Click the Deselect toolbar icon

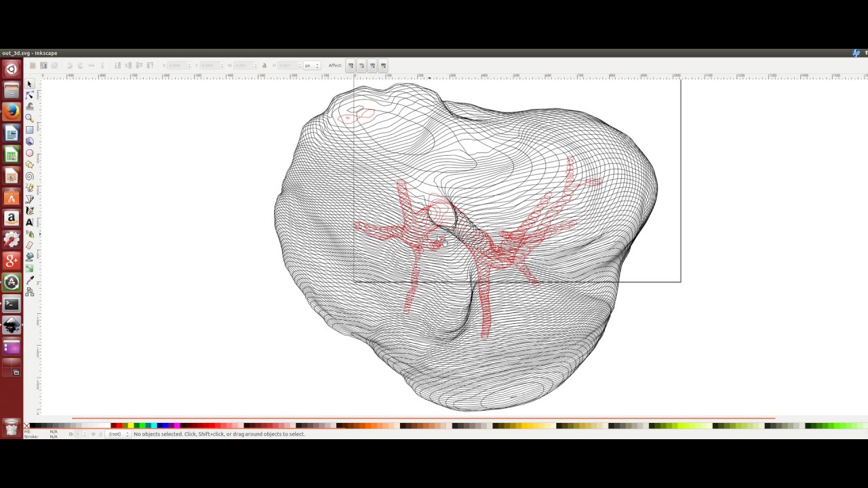[54, 66]
